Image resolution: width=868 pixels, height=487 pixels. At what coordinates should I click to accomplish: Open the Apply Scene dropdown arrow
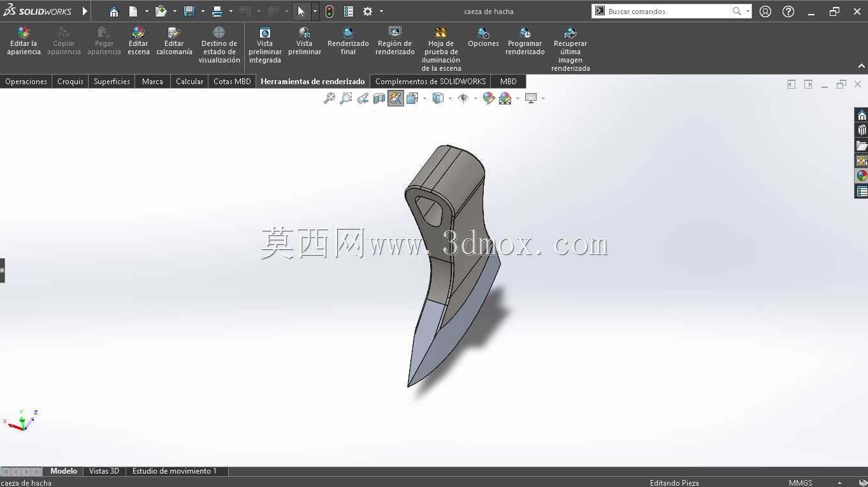click(517, 98)
